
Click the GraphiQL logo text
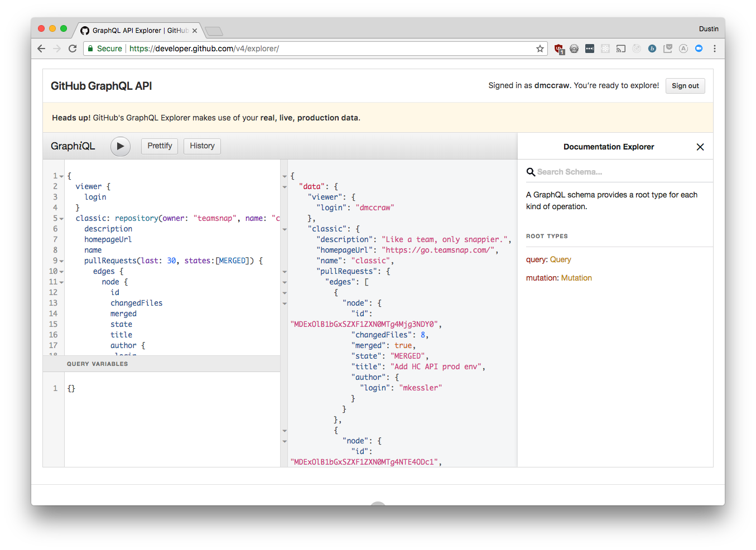(73, 146)
